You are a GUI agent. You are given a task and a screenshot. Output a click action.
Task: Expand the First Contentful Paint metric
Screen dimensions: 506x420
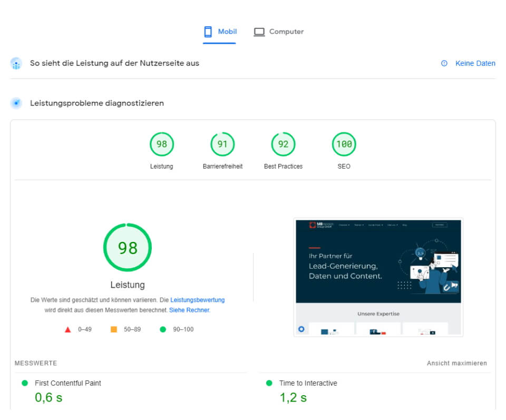tap(67, 383)
